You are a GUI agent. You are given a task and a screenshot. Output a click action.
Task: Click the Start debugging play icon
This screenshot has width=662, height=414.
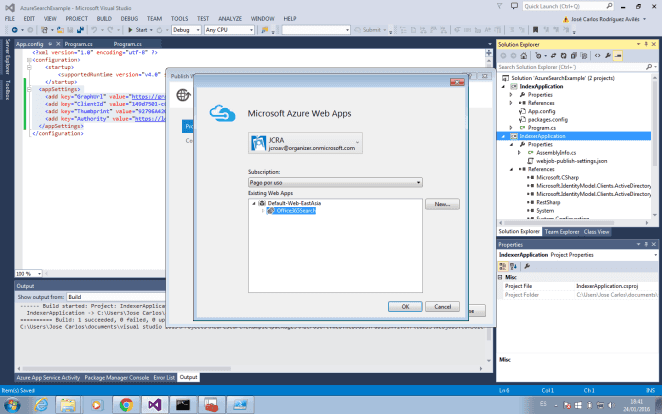point(130,30)
